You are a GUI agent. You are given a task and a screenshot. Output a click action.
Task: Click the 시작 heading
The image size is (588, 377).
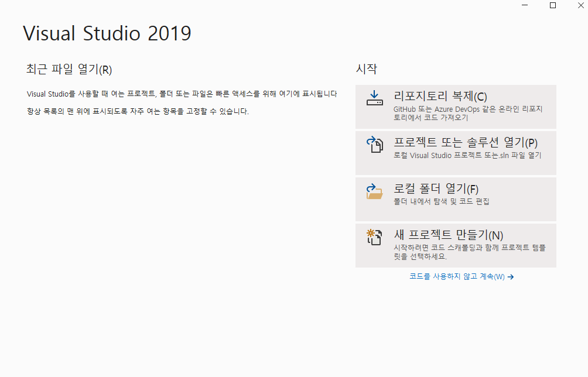click(x=367, y=69)
